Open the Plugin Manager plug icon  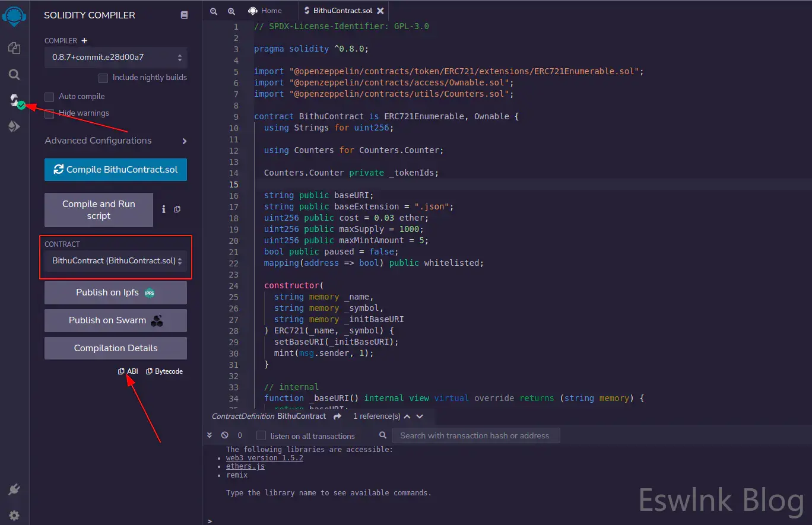click(x=14, y=489)
